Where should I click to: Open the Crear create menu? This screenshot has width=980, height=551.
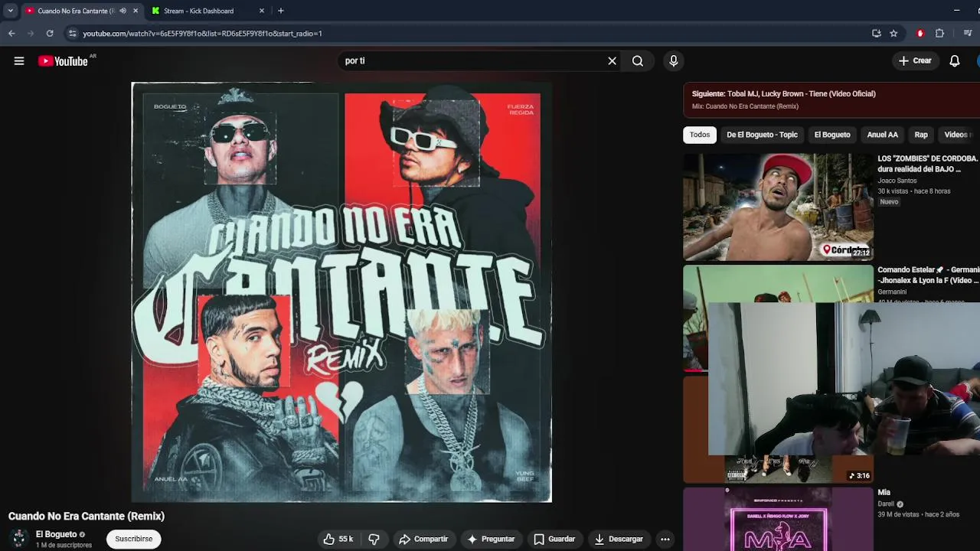point(915,61)
